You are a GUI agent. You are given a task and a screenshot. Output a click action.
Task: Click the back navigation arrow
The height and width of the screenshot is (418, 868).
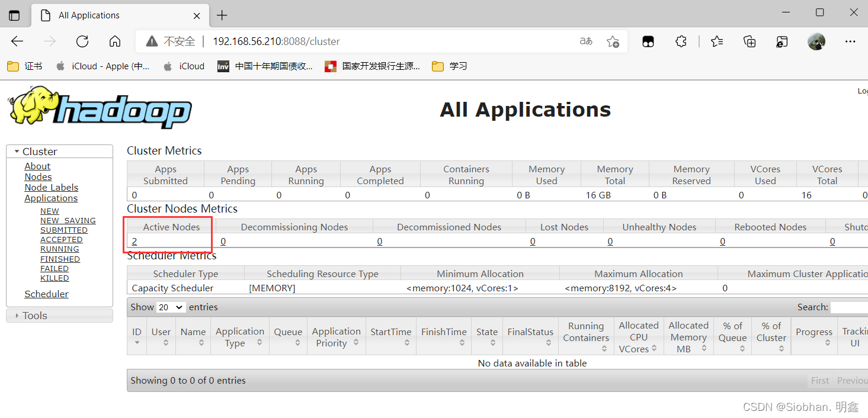pyautogui.click(x=17, y=41)
